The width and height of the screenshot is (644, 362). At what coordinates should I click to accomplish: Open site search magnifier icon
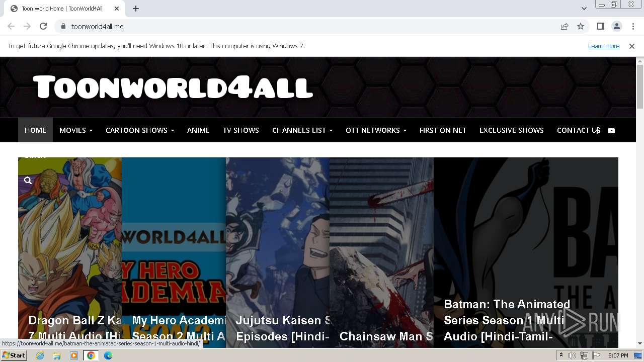click(x=28, y=180)
